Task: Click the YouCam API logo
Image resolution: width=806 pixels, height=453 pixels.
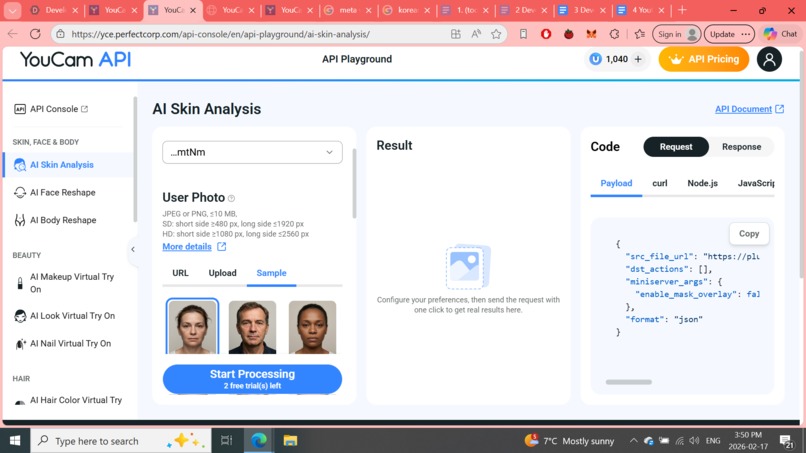Action: [76, 60]
